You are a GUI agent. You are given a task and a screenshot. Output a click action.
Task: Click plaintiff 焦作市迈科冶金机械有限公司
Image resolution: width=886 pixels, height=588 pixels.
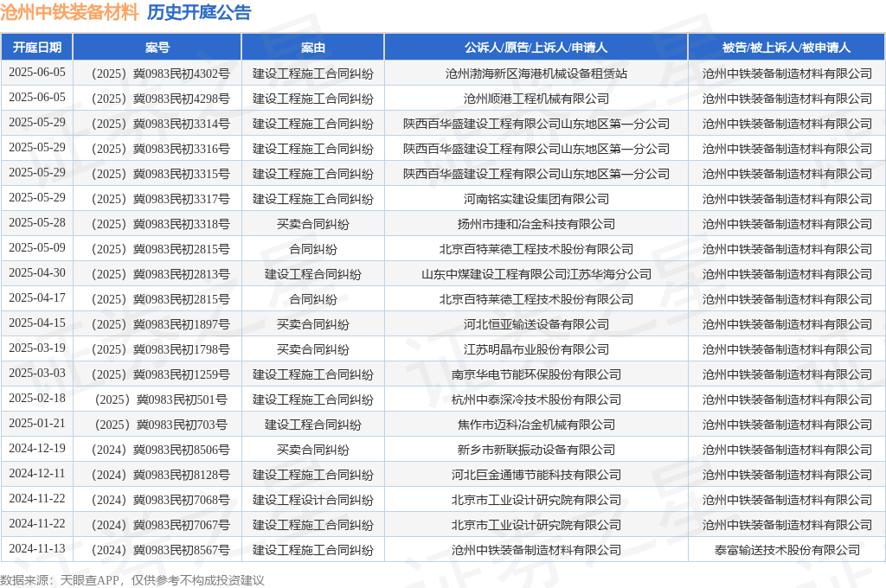click(536, 425)
